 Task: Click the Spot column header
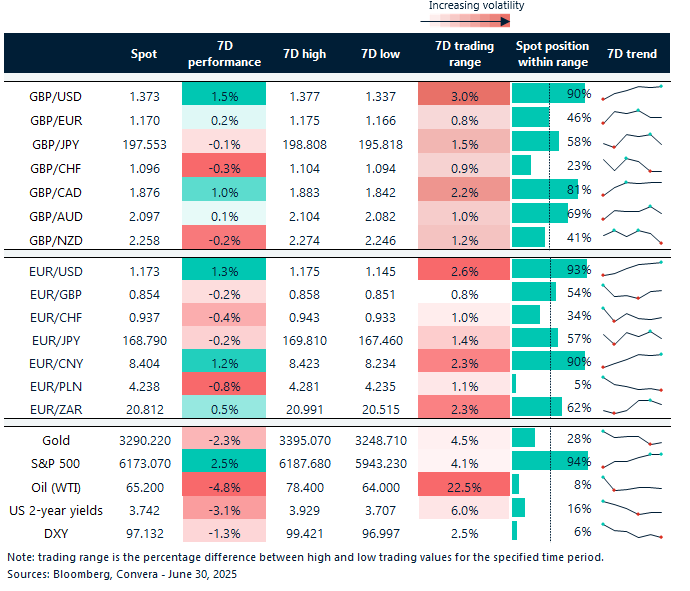(x=144, y=54)
